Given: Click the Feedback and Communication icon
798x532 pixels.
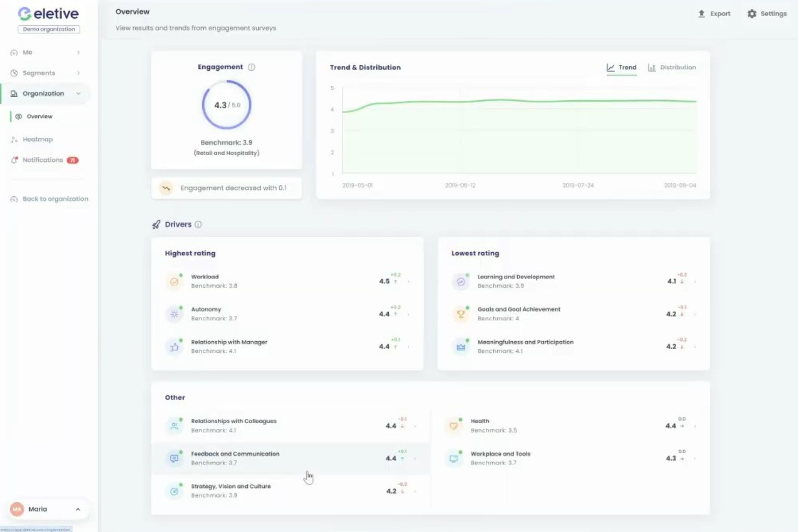Looking at the screenshot, I should tap(174, 459).
